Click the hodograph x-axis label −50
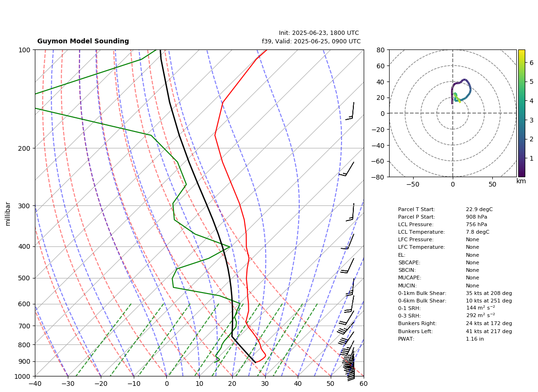 (x=413, y=184)
